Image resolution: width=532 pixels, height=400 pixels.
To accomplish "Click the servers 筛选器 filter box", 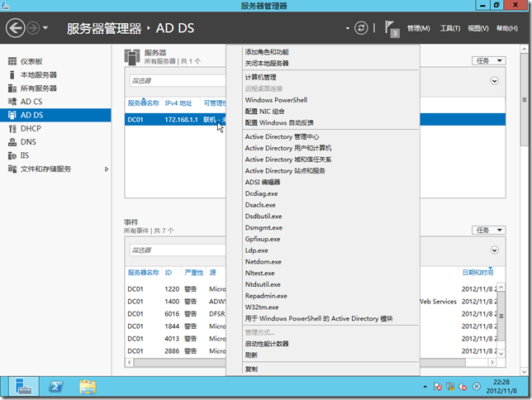I will (x=178, y=81).
